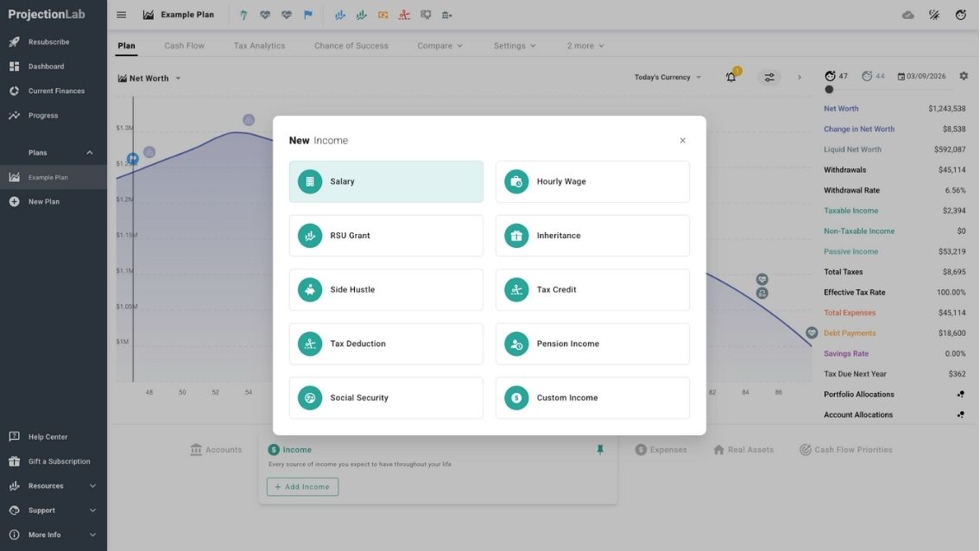980x551 pixels.
Task: Select the Hourly Wage icon
Action: pos(516,182)
